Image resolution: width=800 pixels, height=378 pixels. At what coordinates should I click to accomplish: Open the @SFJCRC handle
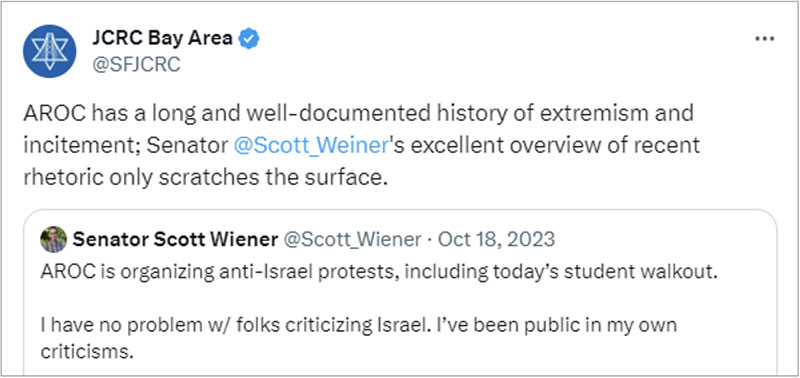click(x=136, y=65)
